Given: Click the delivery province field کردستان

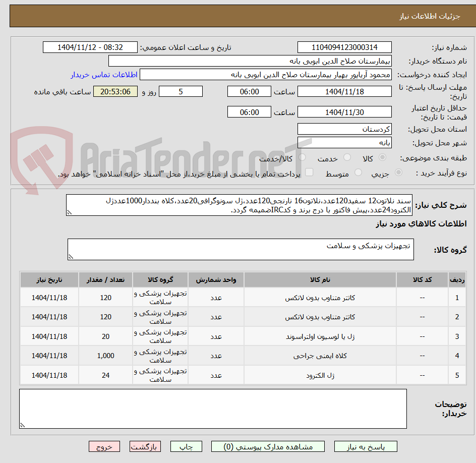Looking at the screenshot, I should pyautogui.click(x=344, y=129).
